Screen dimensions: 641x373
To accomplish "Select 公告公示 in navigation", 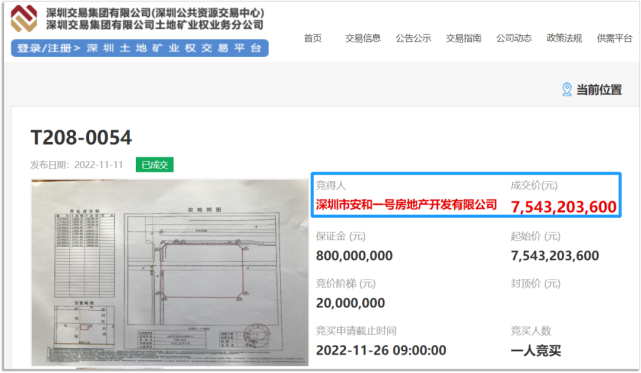I will tap(413, 38).
